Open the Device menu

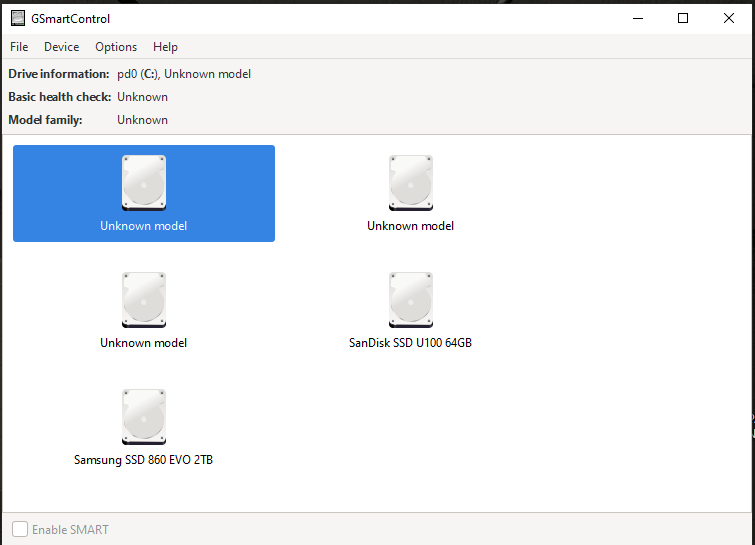(x=62, y=47)
